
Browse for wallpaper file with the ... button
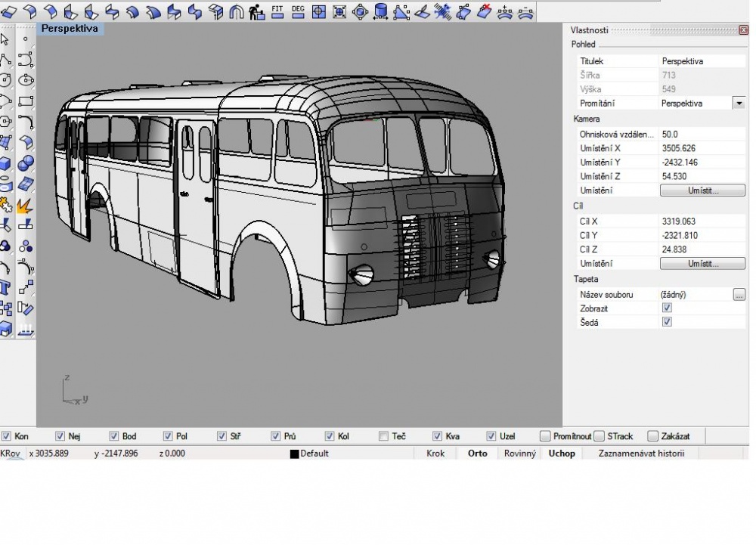[x=739, y=295]
